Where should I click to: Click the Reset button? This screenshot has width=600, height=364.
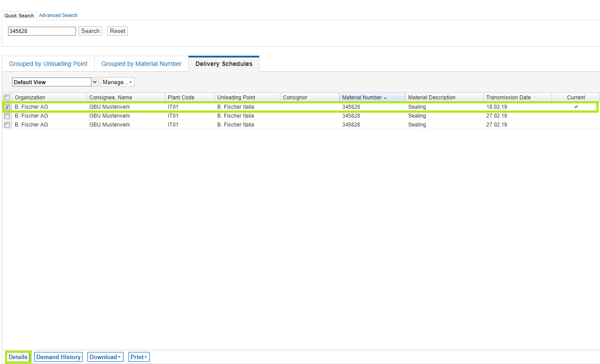click(117, 31)
